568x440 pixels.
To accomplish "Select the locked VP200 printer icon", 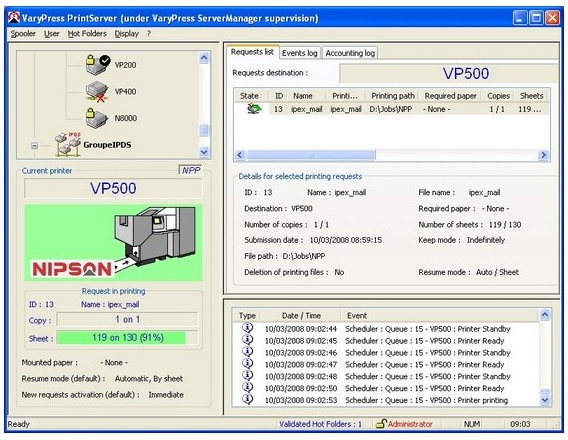I will pyautogui.click(x=97, y=64).
